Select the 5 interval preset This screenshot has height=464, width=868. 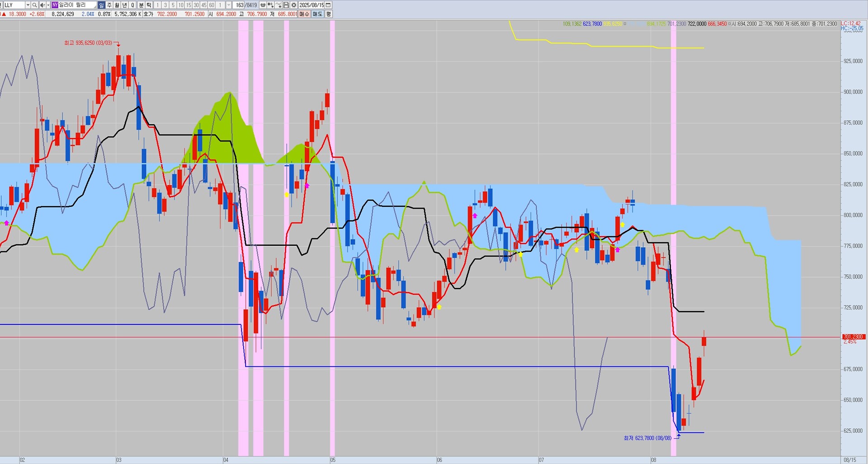coord(173,5)
